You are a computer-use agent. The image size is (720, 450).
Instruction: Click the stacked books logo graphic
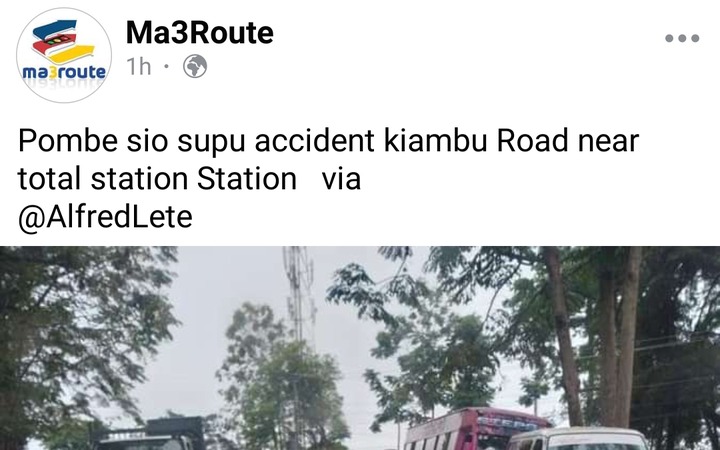tap(63, 42)
